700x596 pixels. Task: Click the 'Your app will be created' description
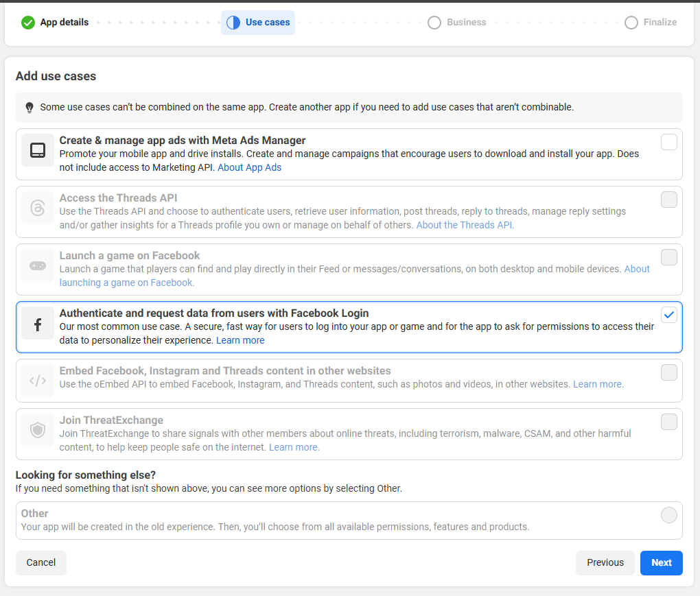coord(275,527)
